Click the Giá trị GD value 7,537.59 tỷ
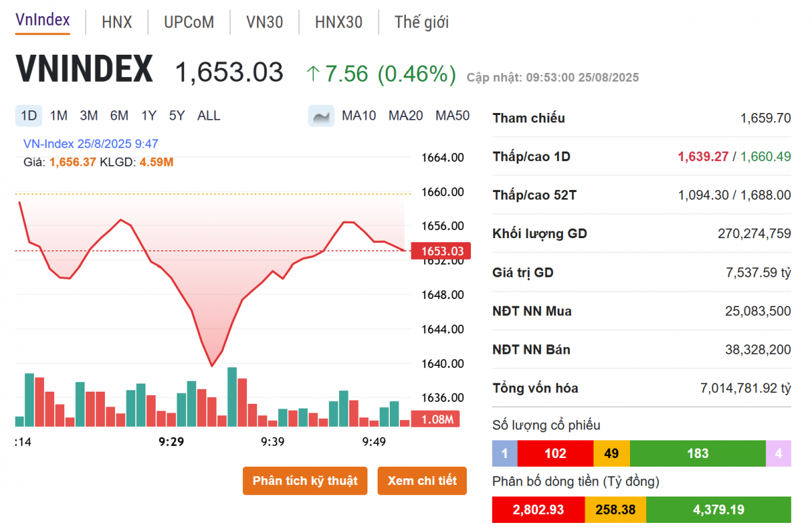The width and height of the screenshot is (812, 531). (758, 273)
